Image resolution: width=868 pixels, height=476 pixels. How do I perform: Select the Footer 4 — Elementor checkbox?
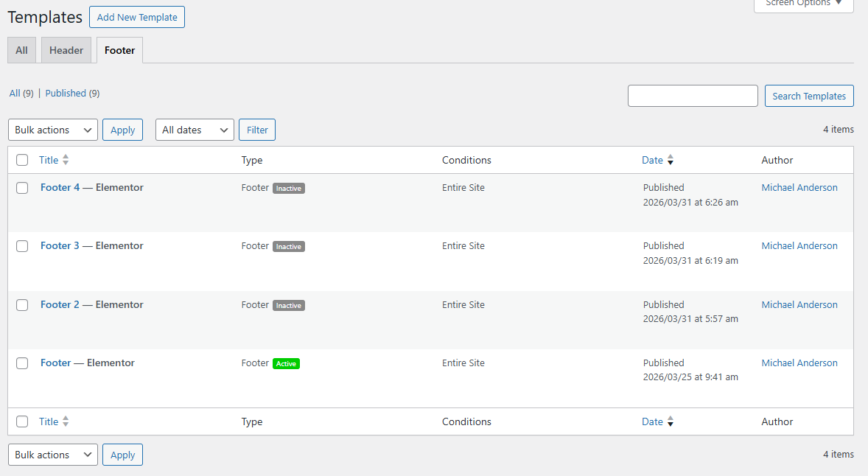tap(22, 188)
